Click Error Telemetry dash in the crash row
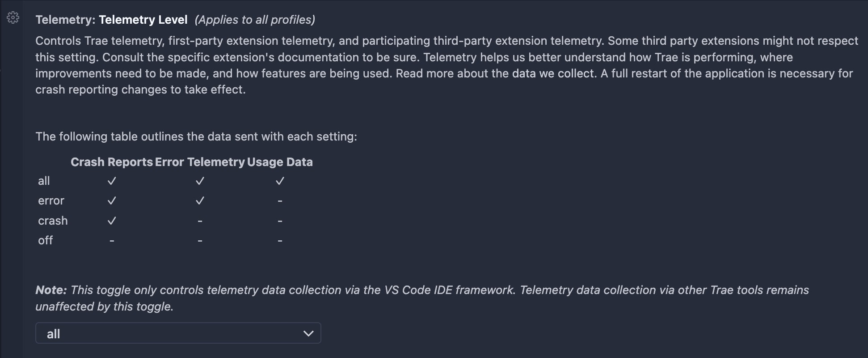The image size is (868, 358). click(200, 221)
